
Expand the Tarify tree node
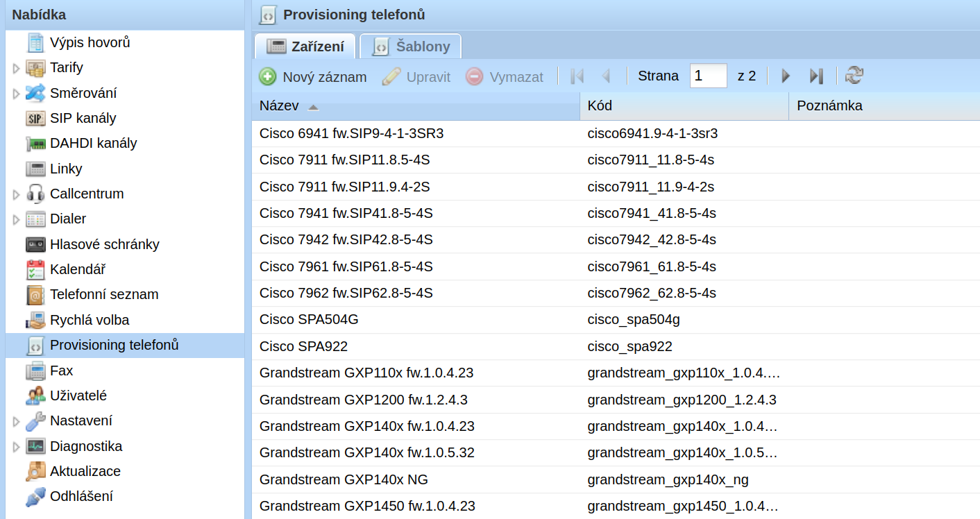click(17, 68)
